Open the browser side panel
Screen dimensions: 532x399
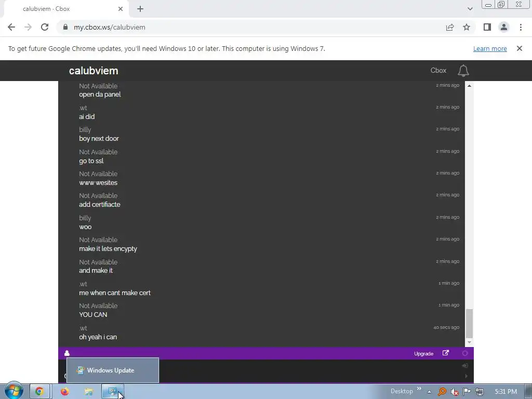487,27
